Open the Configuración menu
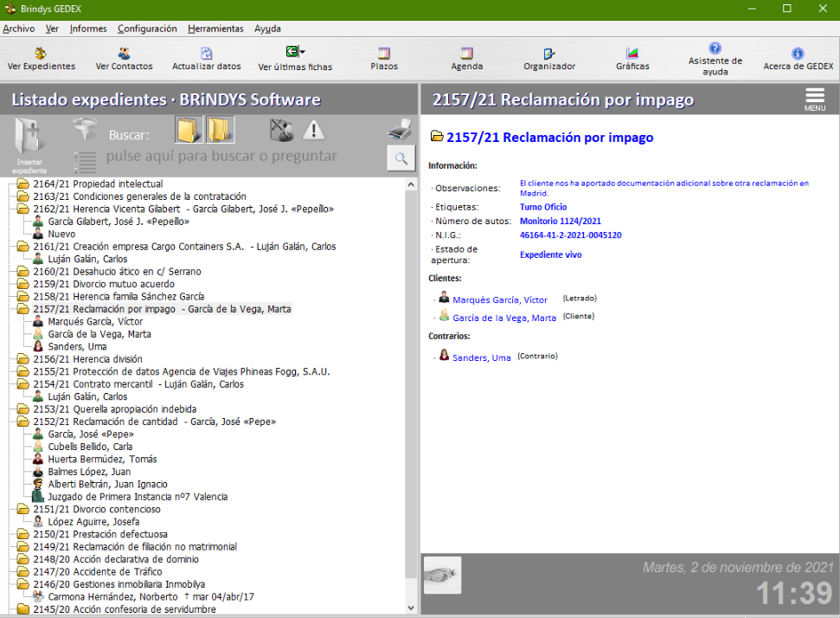The image size is (840, 618). (x=147, y=29)
